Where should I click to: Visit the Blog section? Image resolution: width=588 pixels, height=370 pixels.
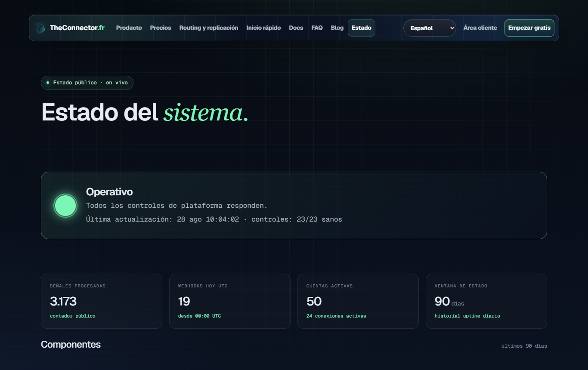(x=337, y=28)
